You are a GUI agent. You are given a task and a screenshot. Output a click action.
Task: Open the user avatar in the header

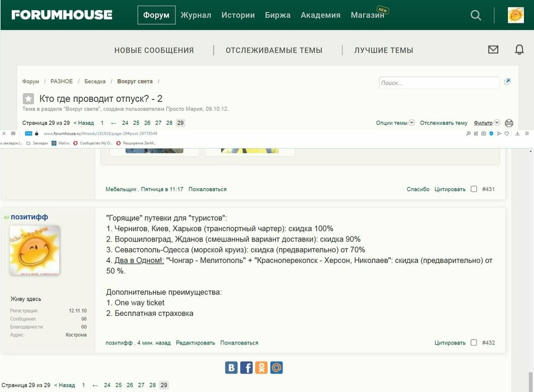516,15
